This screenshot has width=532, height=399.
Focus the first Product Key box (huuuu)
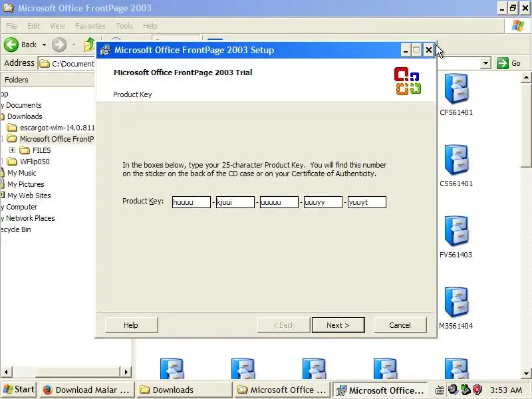point(192,202)
